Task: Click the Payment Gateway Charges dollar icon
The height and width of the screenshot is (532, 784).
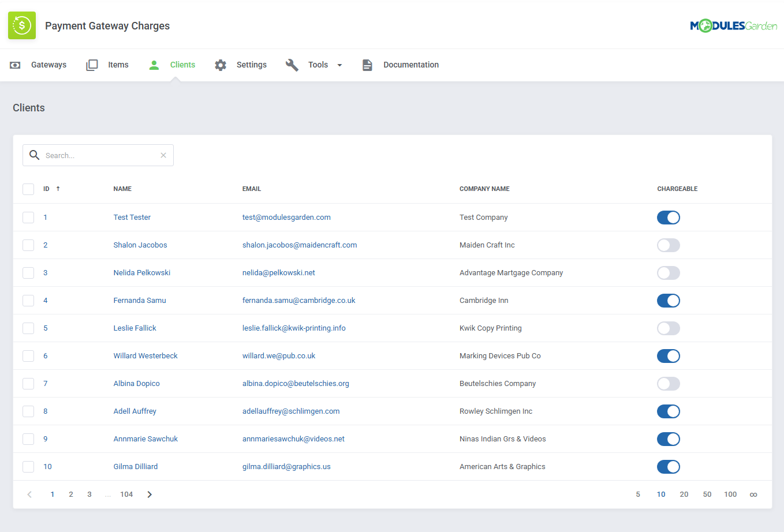Action: [21, 25]
